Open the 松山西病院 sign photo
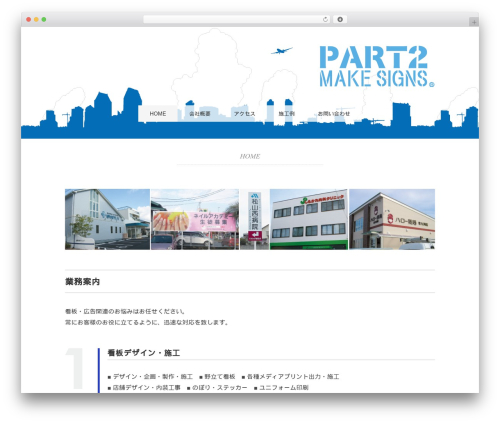 pos(255,219)
